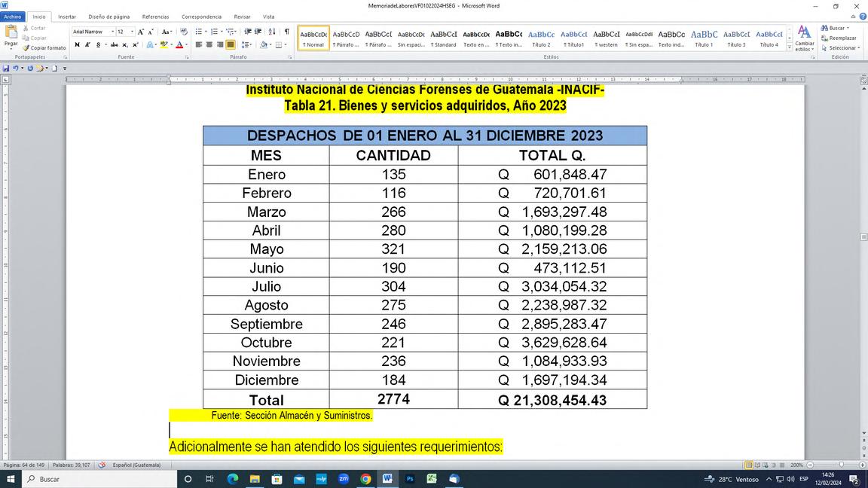Toggle justify alignment

(x=231, y=45)
